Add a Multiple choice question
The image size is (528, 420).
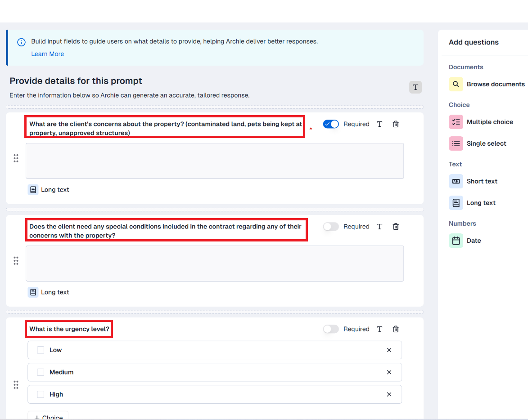(481, 122)
